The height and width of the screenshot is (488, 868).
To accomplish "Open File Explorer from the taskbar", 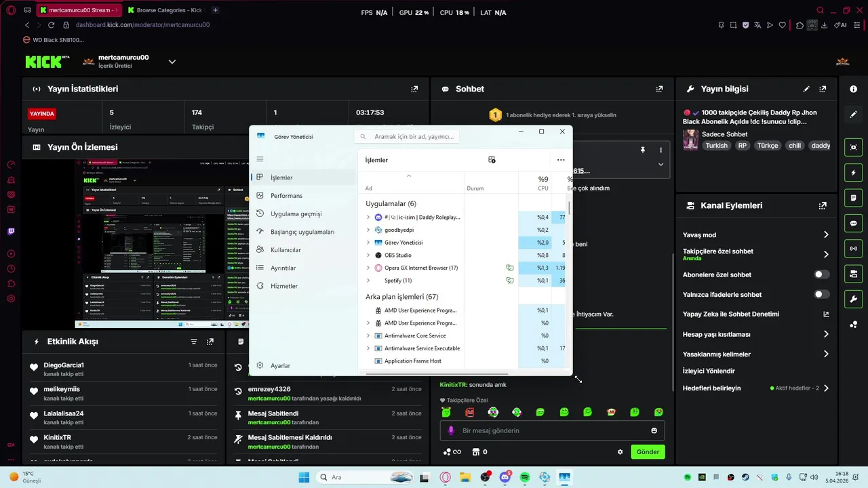I will click(x=465, y=477).
